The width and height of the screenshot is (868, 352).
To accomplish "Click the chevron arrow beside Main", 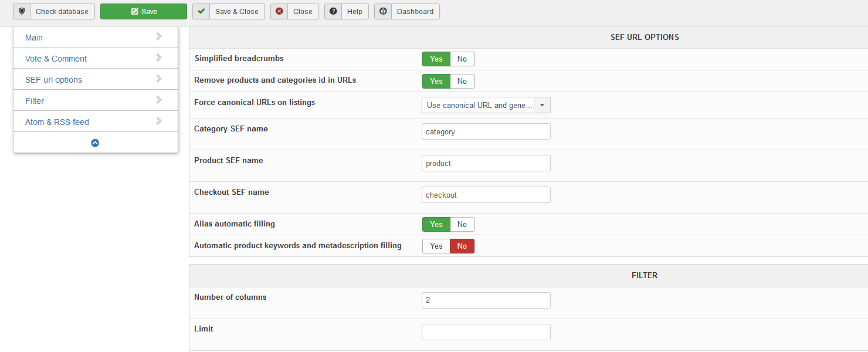I will click(159, 37).
